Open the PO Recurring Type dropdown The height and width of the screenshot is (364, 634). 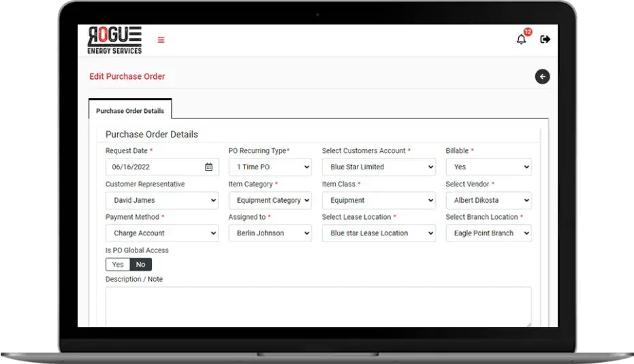click(x=270, y=167)
